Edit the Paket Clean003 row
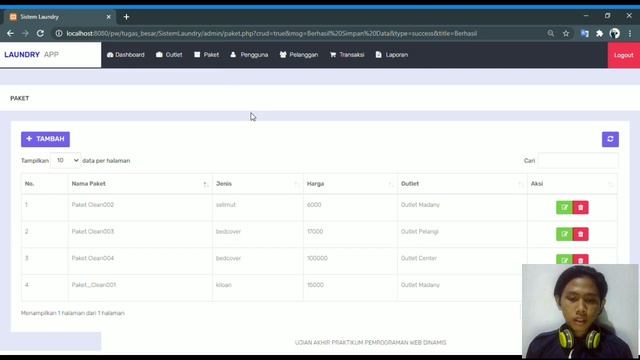This screenshot has height=360, width=640. (564, 234)
